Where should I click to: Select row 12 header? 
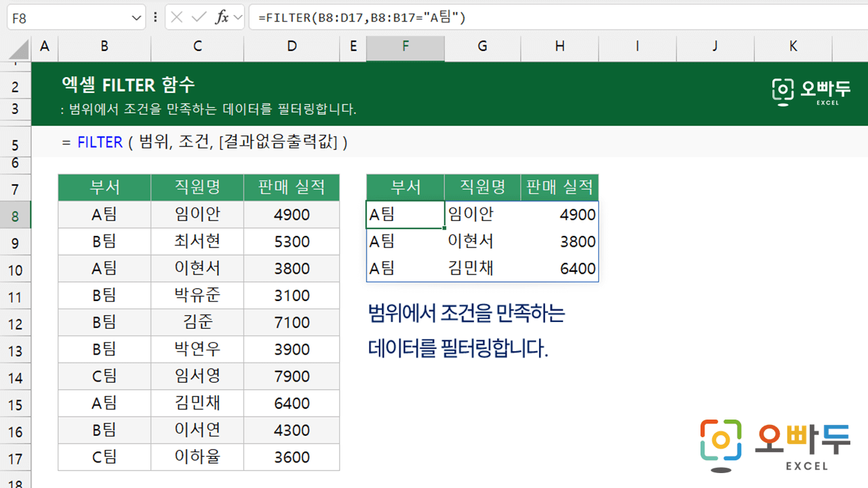pyautogui.click(x=16, y=323)
